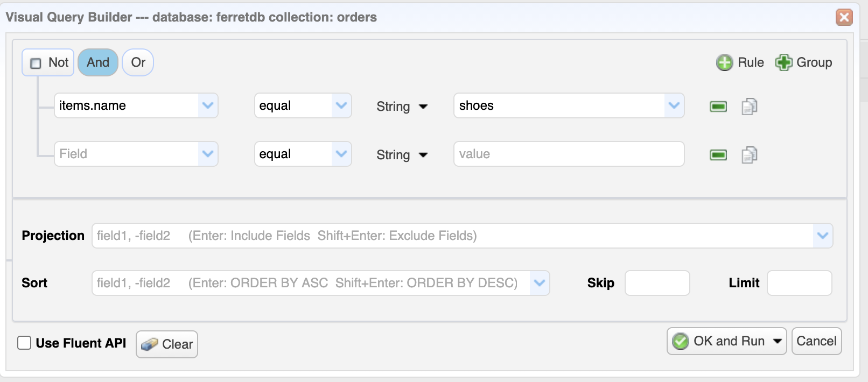Select the Or logical operator

(137, 62)
